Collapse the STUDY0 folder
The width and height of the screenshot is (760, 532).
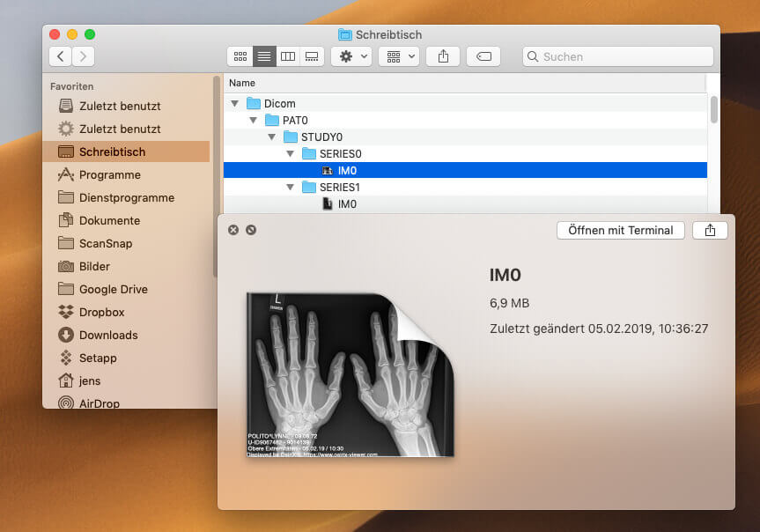pos(272,137)
